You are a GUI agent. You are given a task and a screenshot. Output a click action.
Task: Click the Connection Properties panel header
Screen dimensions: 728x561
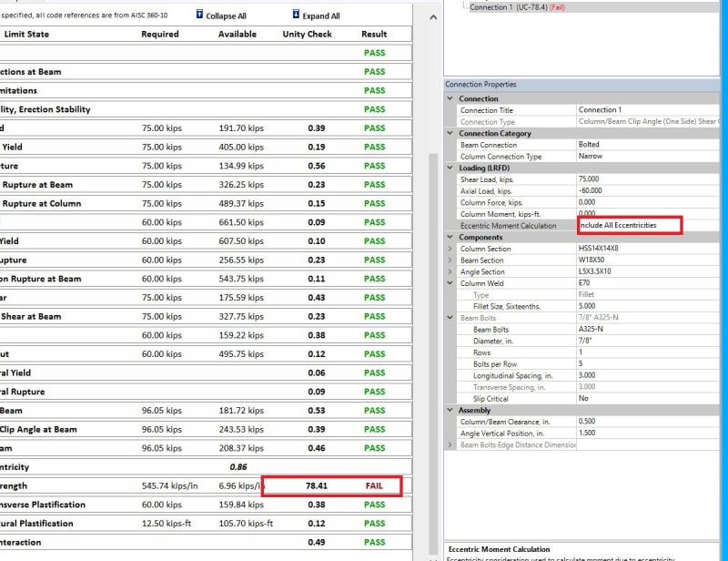[581, 85]
